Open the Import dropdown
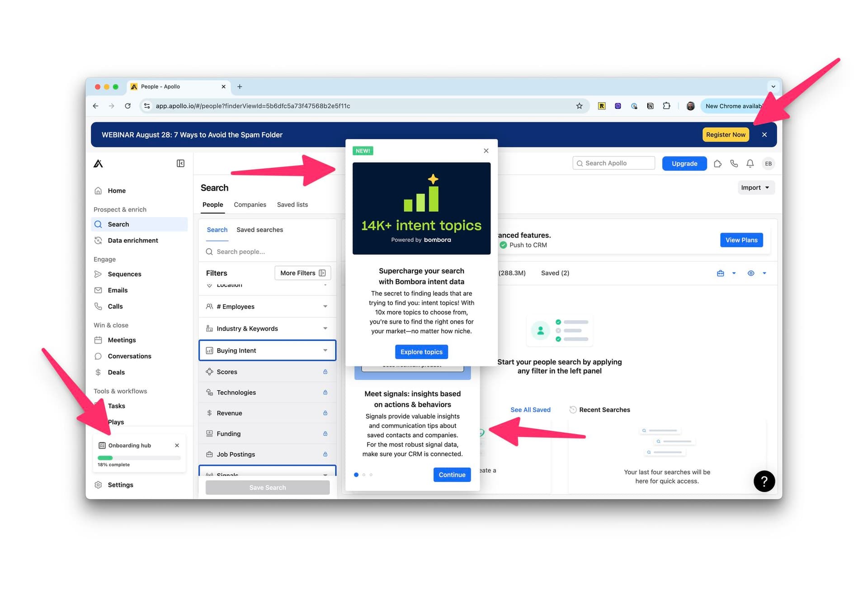This screenshot has width=868, height=593. click(x=756, y=188)
